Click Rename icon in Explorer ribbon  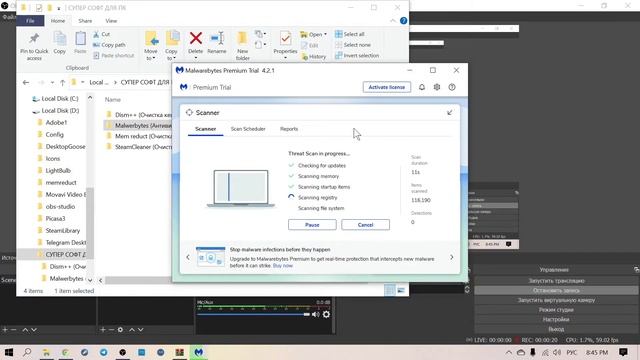217,39
